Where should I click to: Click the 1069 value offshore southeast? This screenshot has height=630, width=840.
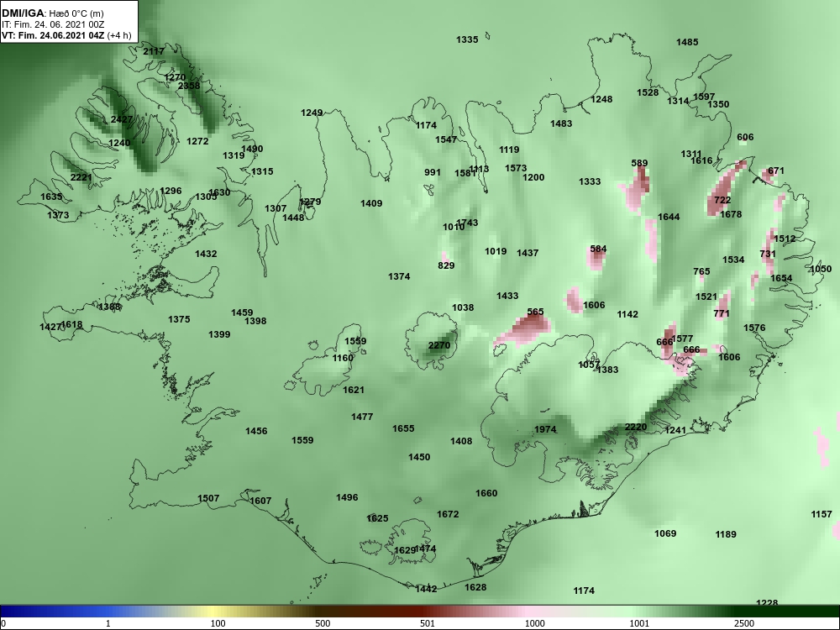665,533
